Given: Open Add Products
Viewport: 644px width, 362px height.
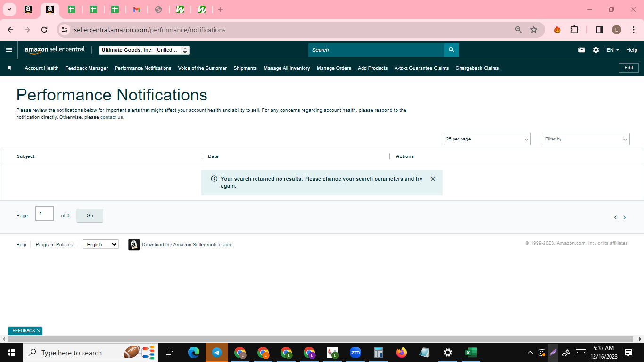Looking at the screenshot, I should (372, 68).
